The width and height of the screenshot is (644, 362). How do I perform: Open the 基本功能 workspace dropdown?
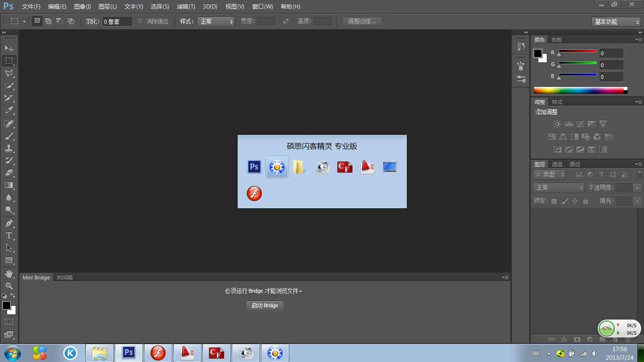click(616, 22)
